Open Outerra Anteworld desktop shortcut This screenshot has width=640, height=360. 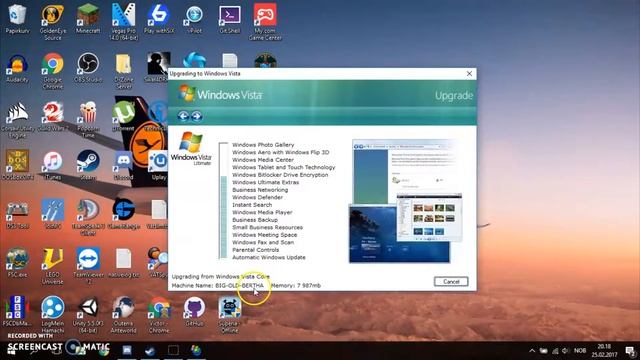point(123,315)
